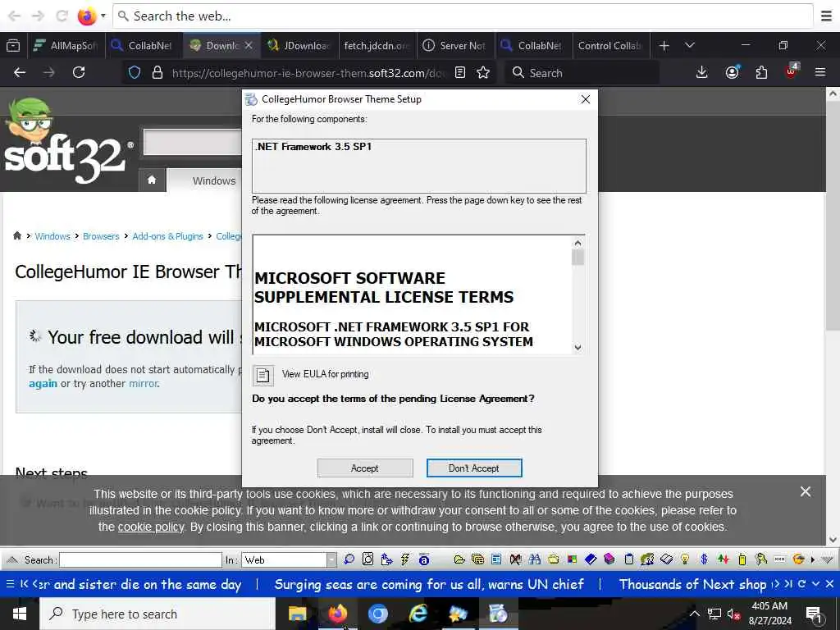Open the cookie policy link

(151, 527)
